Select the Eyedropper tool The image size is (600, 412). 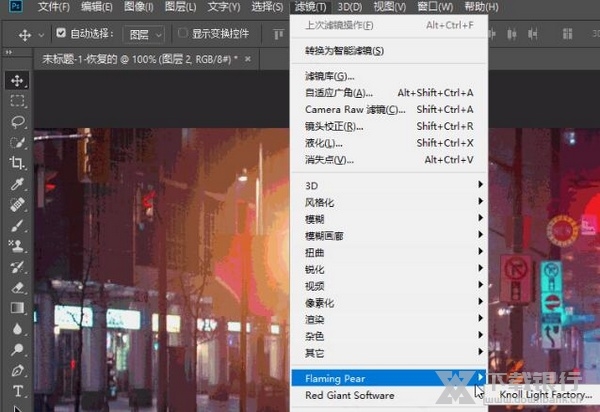pyautogui.click(x=17, y=184)
